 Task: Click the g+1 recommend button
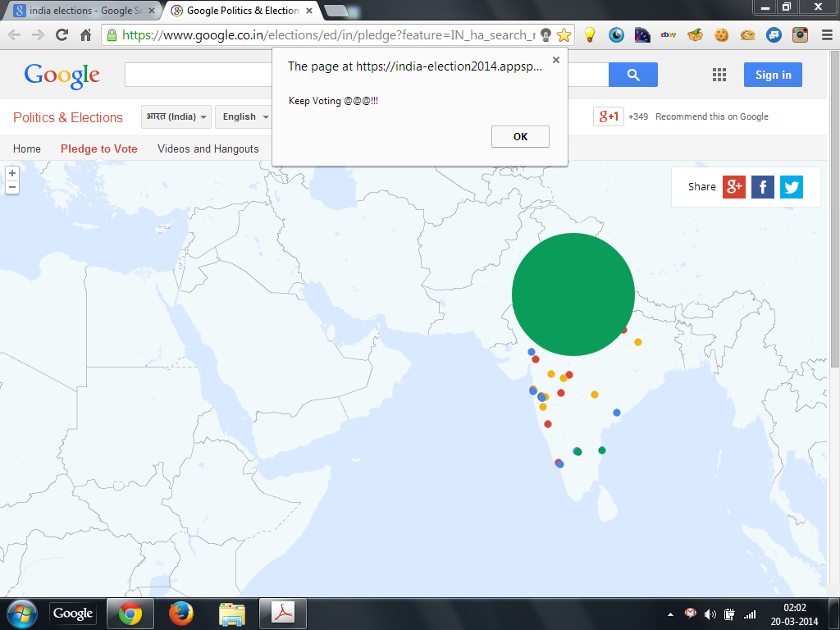pos(609,116)
